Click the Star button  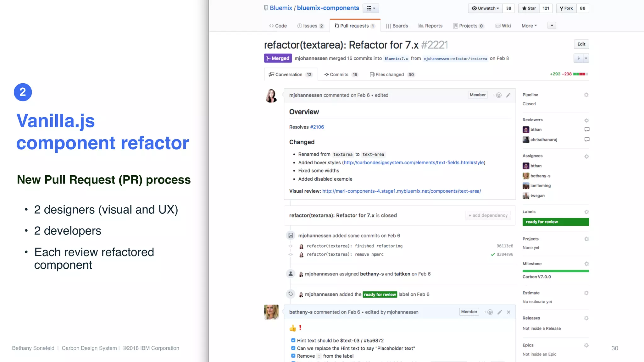tap(529, 8)
